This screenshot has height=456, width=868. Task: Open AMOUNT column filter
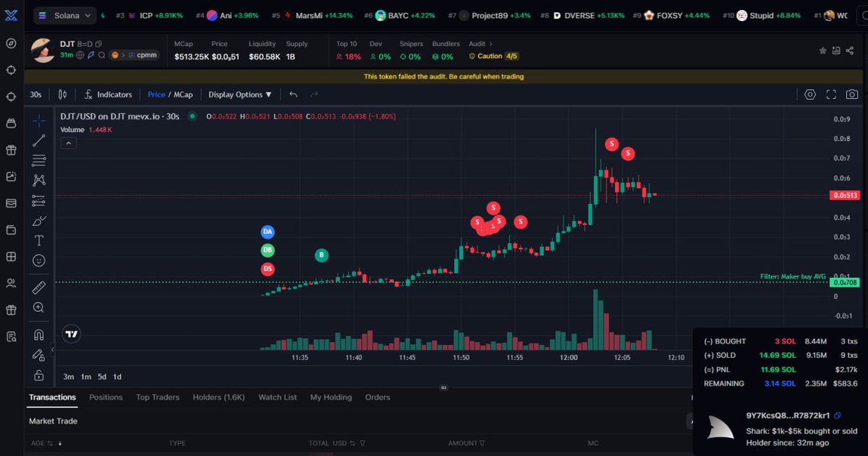(x=481, y=443)
